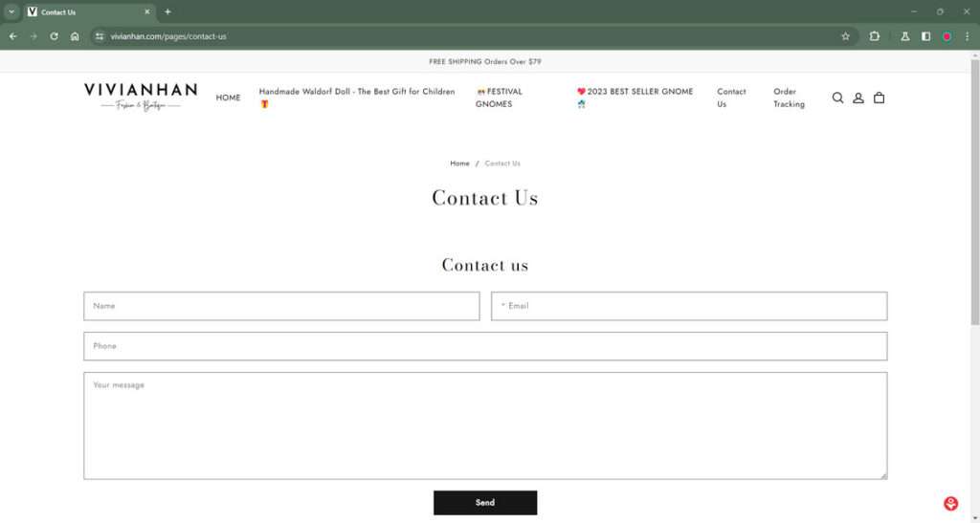Restore down the browser window
This screenshot has width=980, height=523.
tap(940, 11)
